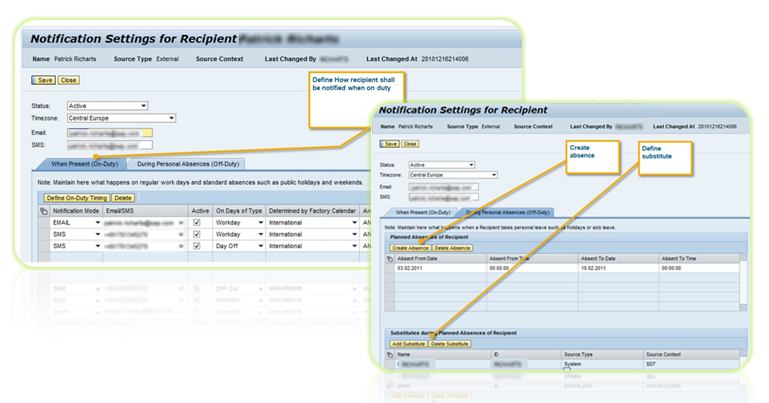Toggle Active checkbox in EMAIL row
Viewport: 769px width, 403px height.
197,223
